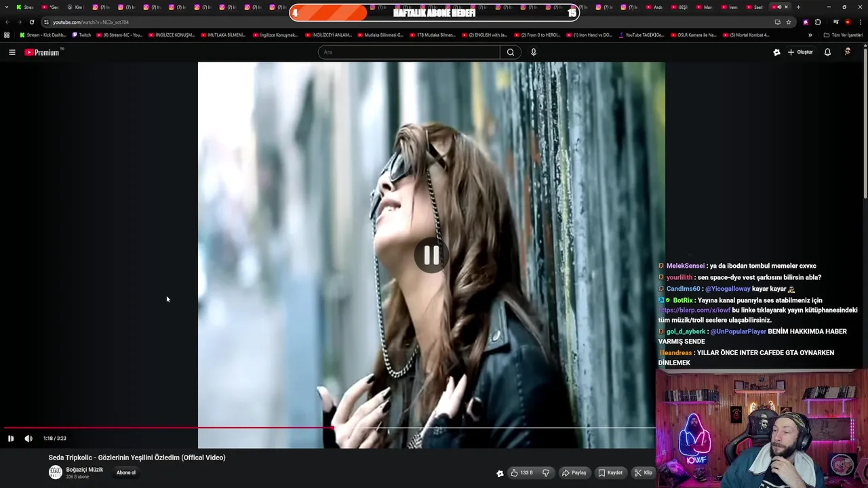
Task: Switch to the Ardı YouTube browser tab
Action: coord(654,7)
